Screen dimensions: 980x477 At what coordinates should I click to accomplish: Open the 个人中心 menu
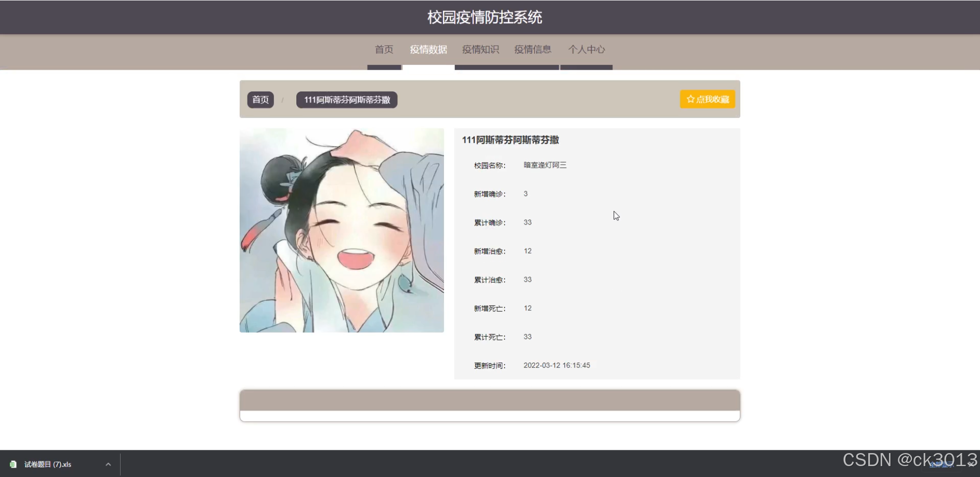coord(586,50)
